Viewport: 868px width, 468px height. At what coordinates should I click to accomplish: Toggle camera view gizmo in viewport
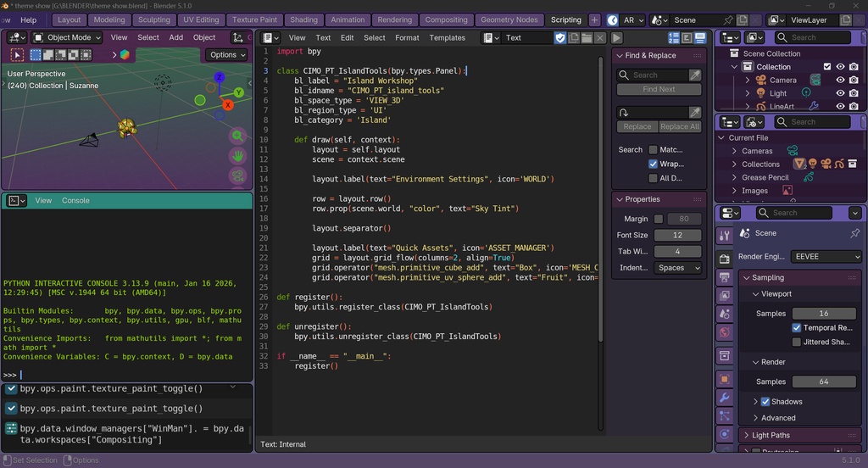[x=237, y=176]
